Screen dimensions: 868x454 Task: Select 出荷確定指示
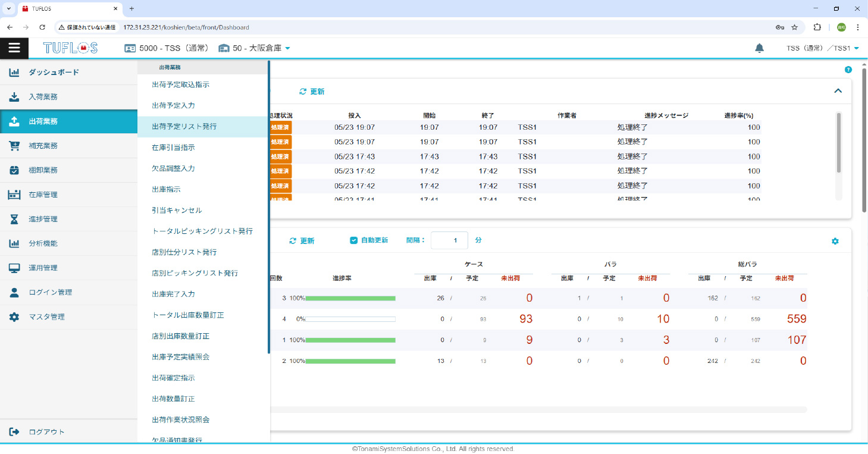point(173,378)
